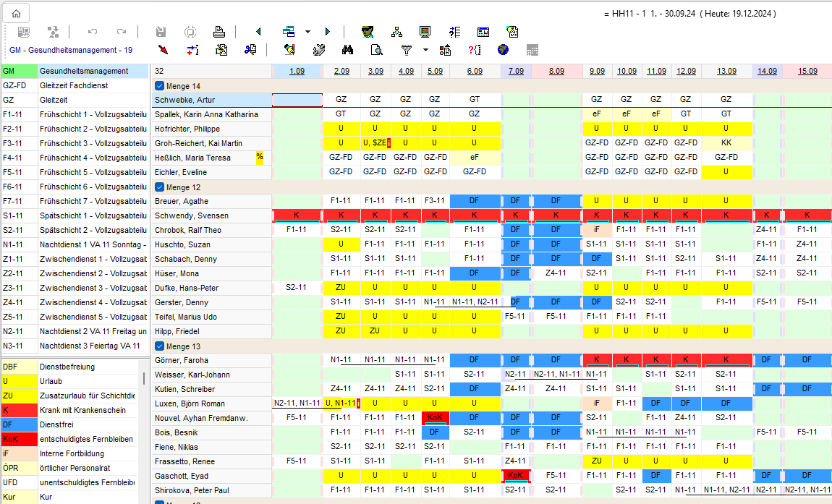Go to previous period with left arrow
The height and width of the screenshot is (504, 832).
(258, 32)
